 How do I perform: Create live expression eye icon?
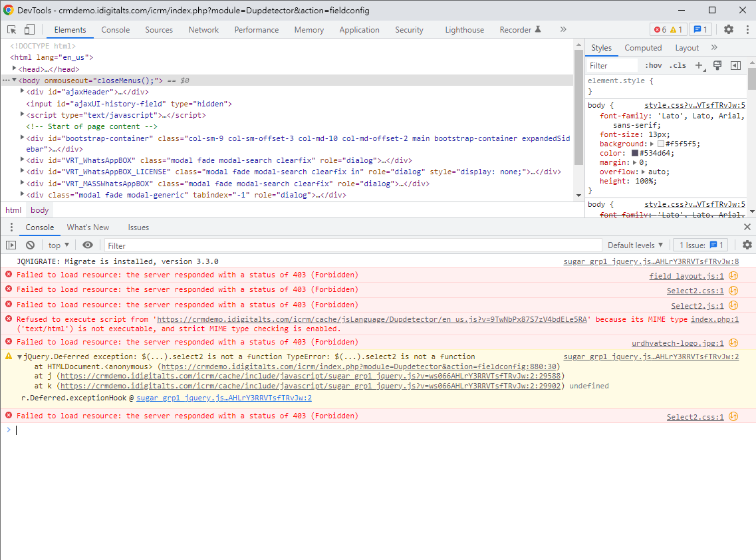tap(88, 245)
